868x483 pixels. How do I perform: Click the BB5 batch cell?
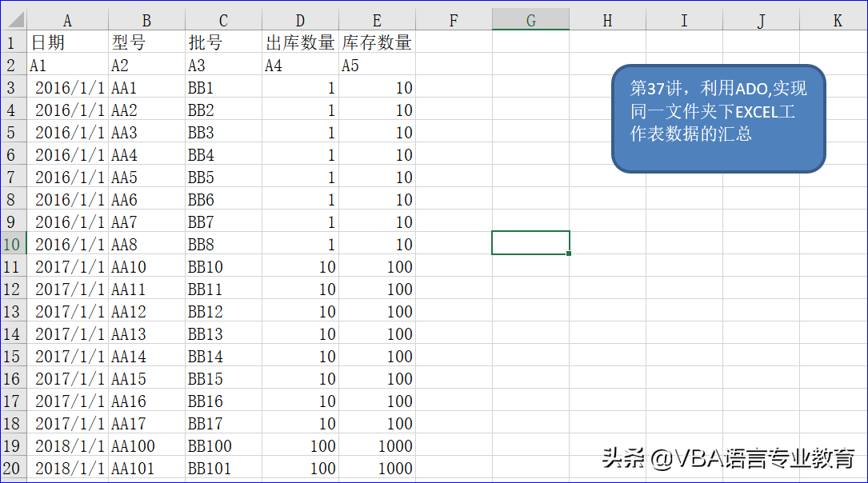pos(223,177)
